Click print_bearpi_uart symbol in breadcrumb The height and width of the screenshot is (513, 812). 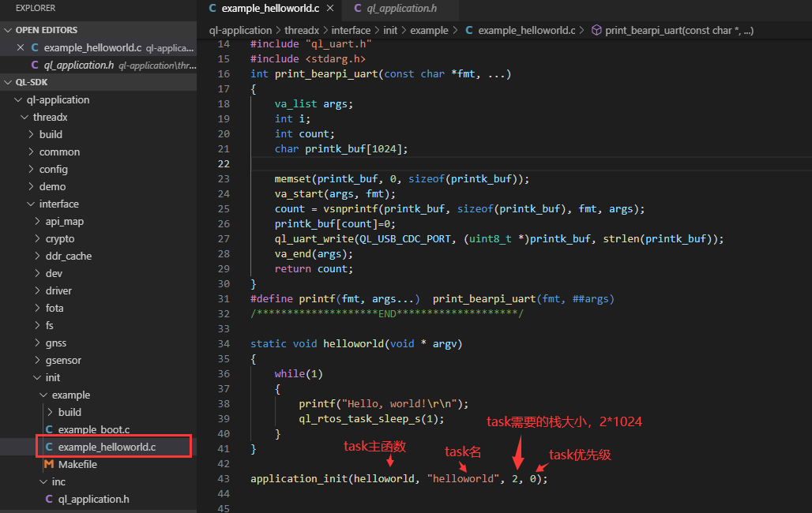coord(679,31)
